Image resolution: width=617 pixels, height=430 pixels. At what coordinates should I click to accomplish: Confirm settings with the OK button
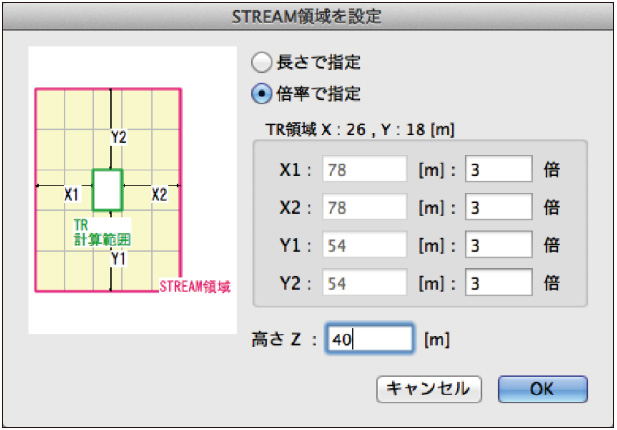[x=542, y=389]
